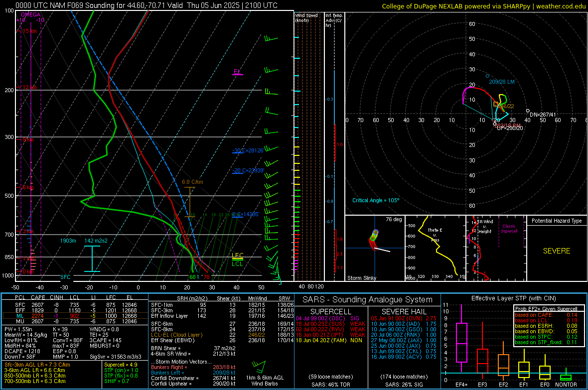The width and height of the screenshot is (588, 390).
Task: Select the LFC marker on the skew-T
Action: click(237, 256)
